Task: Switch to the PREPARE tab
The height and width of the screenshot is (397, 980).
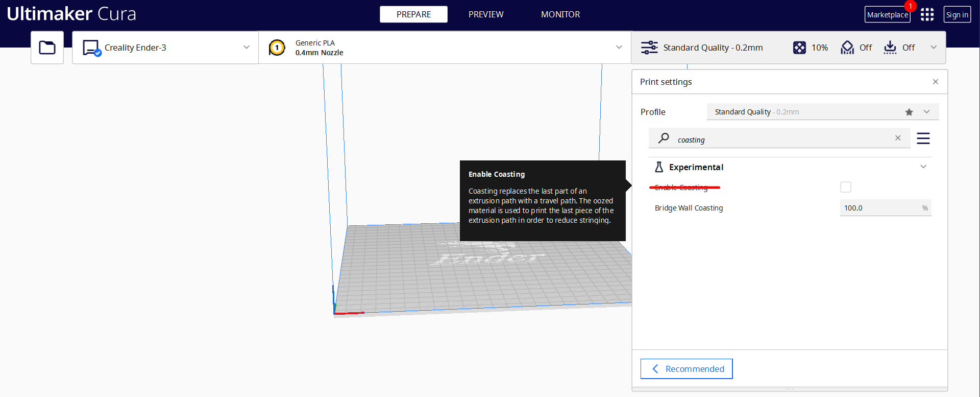Action: coord(413,14)
